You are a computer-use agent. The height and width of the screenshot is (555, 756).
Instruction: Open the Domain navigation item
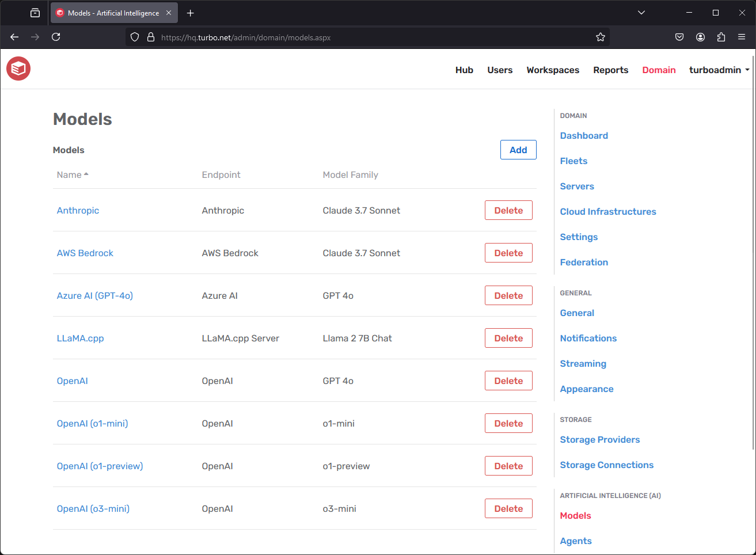click(x=659, y=70)
